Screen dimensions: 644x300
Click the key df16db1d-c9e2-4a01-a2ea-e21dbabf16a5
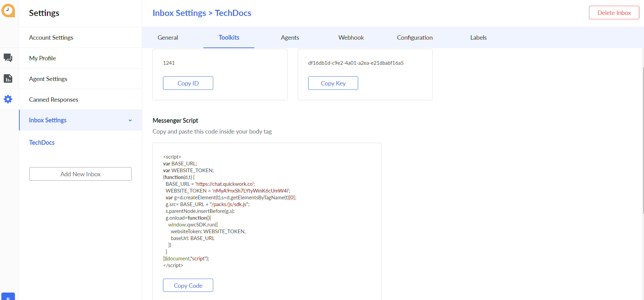pyautogui.click(x=356, y=63)
